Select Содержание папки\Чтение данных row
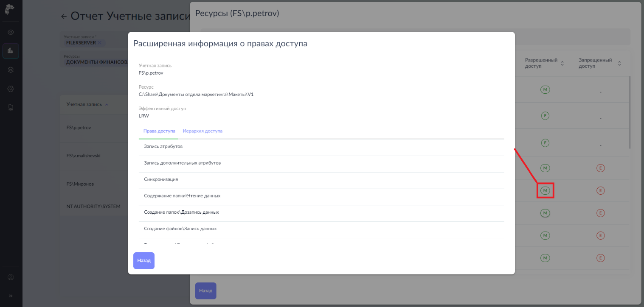 pos(321,196)
